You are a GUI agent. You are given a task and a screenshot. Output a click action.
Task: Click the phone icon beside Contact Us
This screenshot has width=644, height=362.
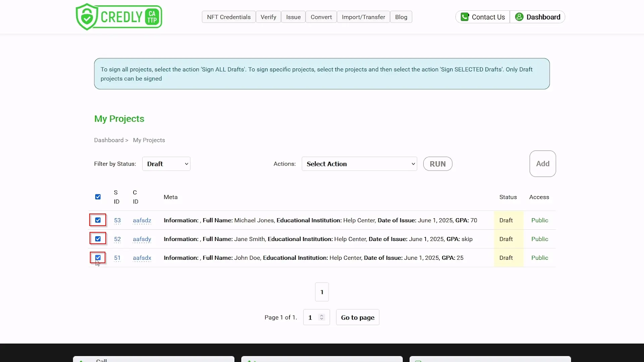tap(465, 17)
